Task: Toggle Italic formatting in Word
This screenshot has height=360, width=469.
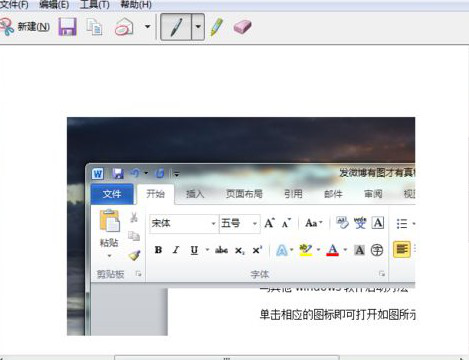Action: (x=176, y=250)
